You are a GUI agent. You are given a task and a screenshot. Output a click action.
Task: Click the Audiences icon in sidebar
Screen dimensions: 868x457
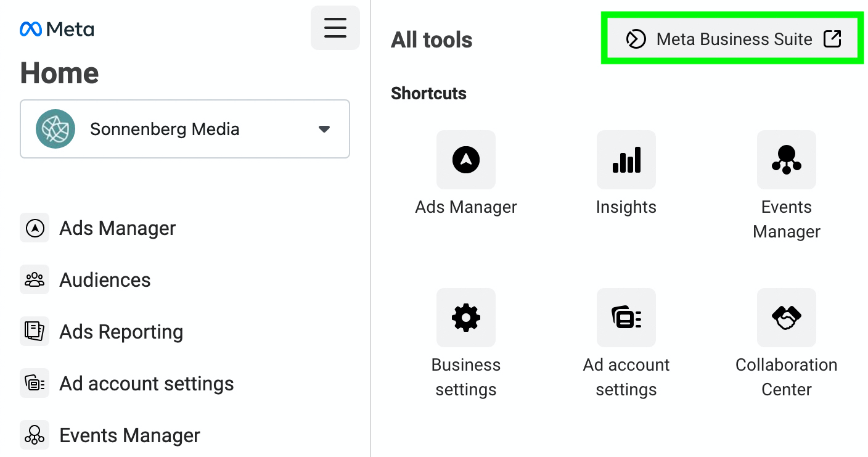coord(35,280)
